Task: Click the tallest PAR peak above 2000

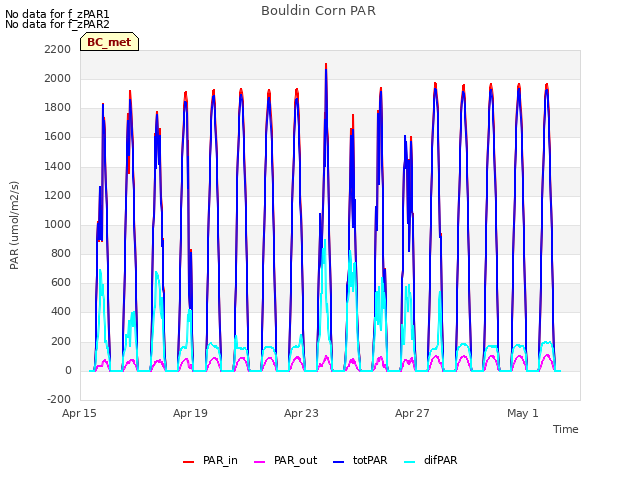Action: click(x=326, y=65)
